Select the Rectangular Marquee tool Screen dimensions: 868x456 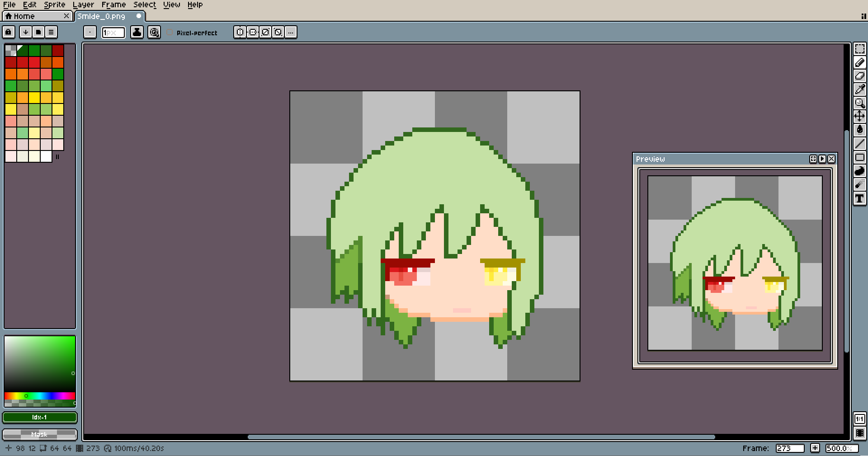coord(859,49)
